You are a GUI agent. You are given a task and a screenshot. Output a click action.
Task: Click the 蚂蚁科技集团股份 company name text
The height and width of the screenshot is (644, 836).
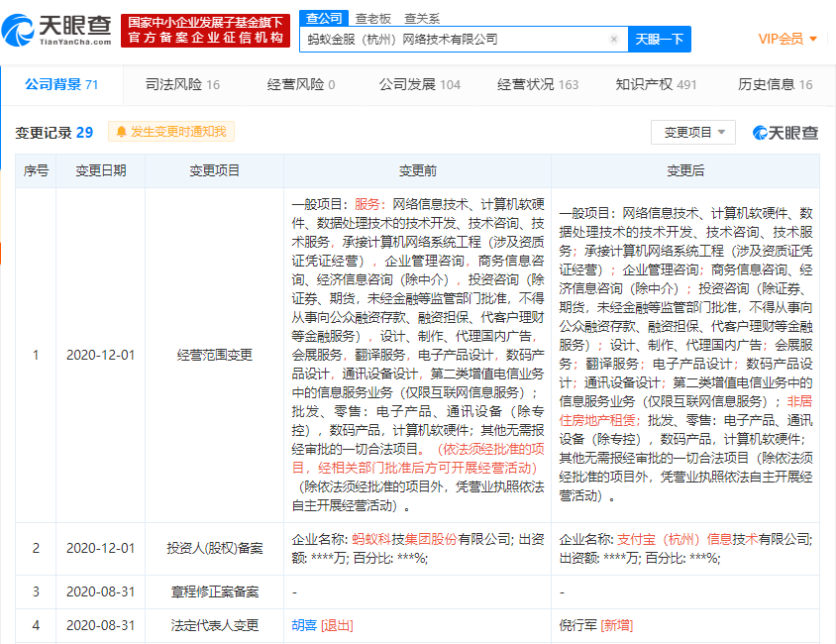(x=404, y=539)
